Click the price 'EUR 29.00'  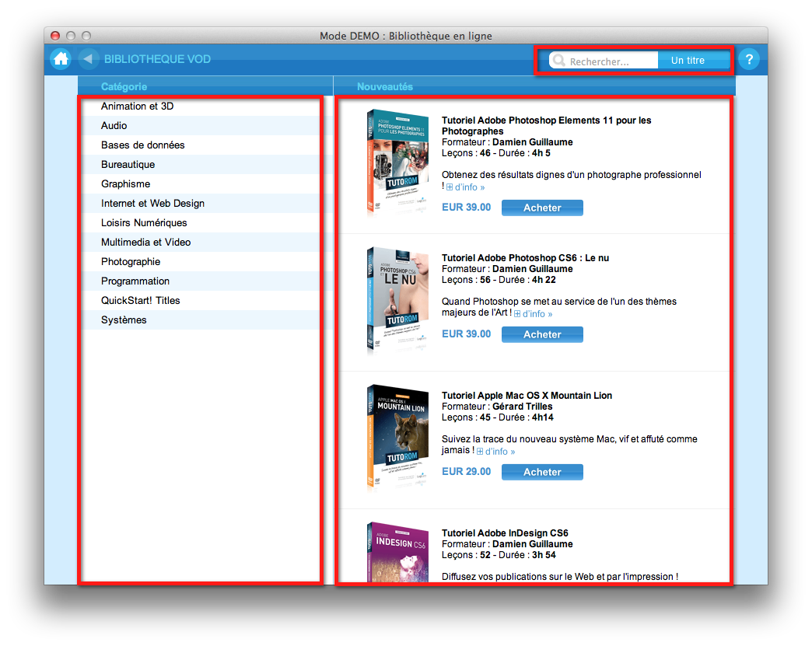pyautogui.click(x=466, y=472)
